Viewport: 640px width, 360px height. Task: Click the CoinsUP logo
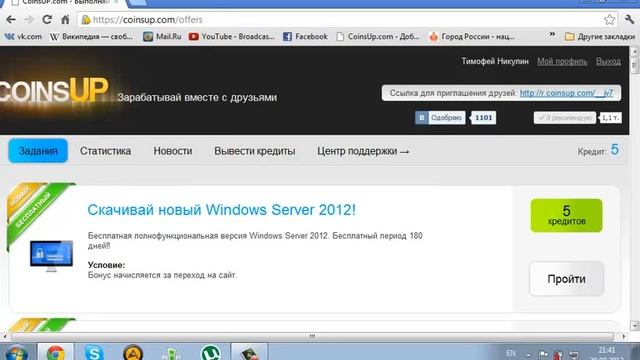(x=54, y=90)
